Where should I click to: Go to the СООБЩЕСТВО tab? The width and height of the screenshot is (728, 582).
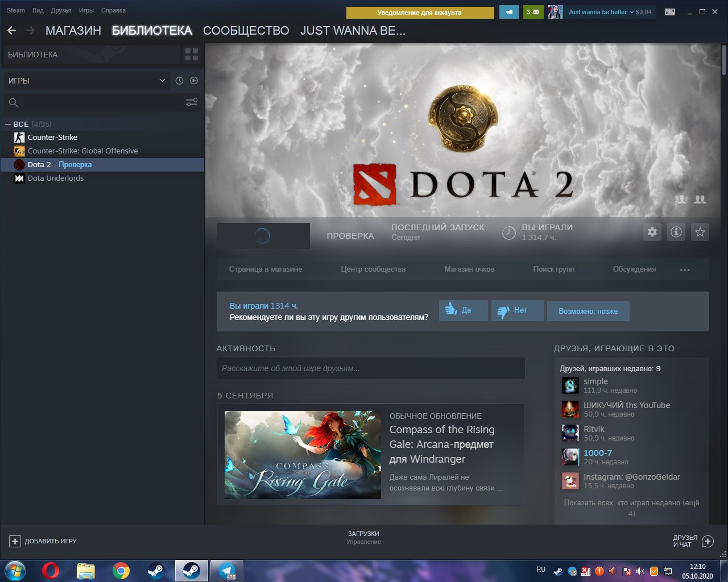coord(246,31)
